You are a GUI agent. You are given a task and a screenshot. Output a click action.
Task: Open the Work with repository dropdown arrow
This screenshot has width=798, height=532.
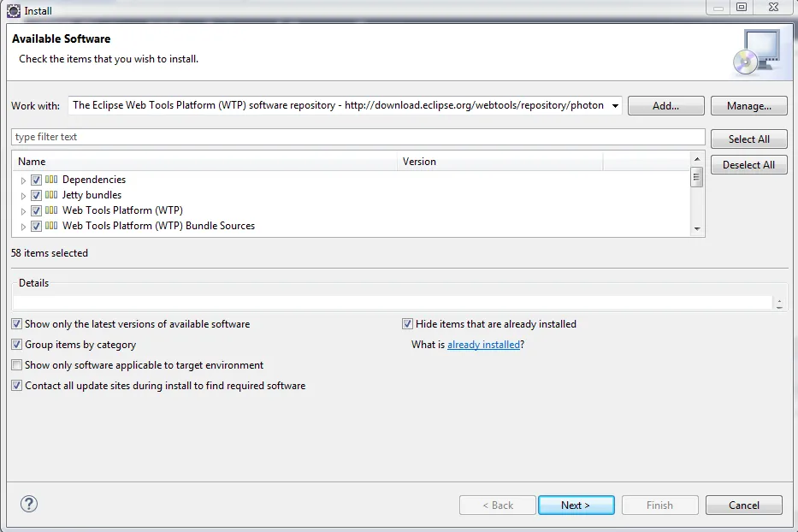click(x=615, y=106)
